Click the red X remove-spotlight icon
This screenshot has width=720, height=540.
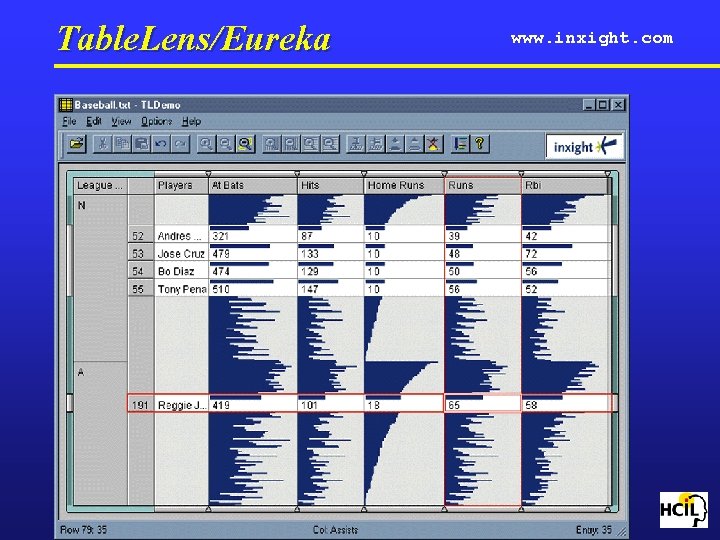coord(433,144)
